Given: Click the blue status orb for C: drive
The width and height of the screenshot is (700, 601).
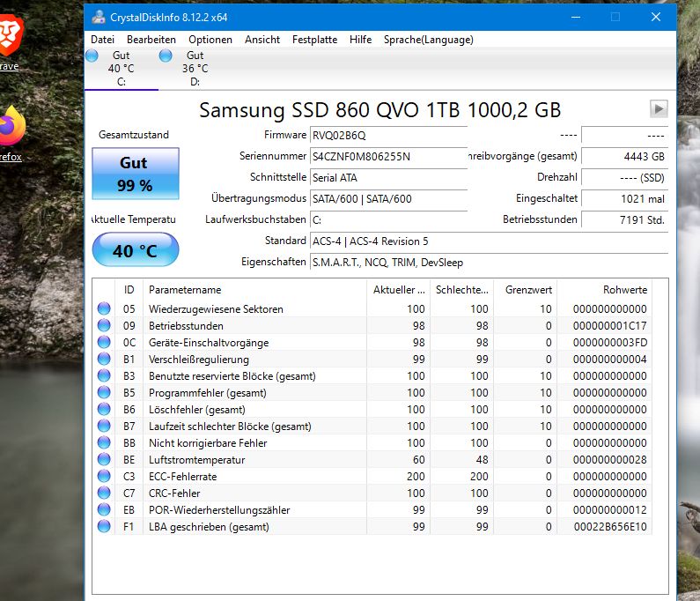Looking at the screenshot, I should pyautogui.click(x=92, y=56).
